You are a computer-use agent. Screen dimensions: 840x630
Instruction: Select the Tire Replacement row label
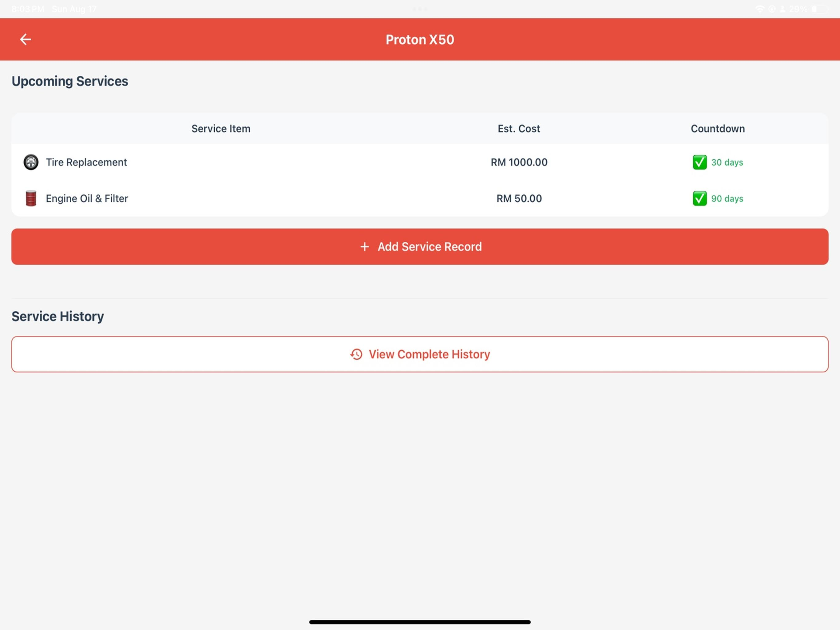[x=86, y=162]
